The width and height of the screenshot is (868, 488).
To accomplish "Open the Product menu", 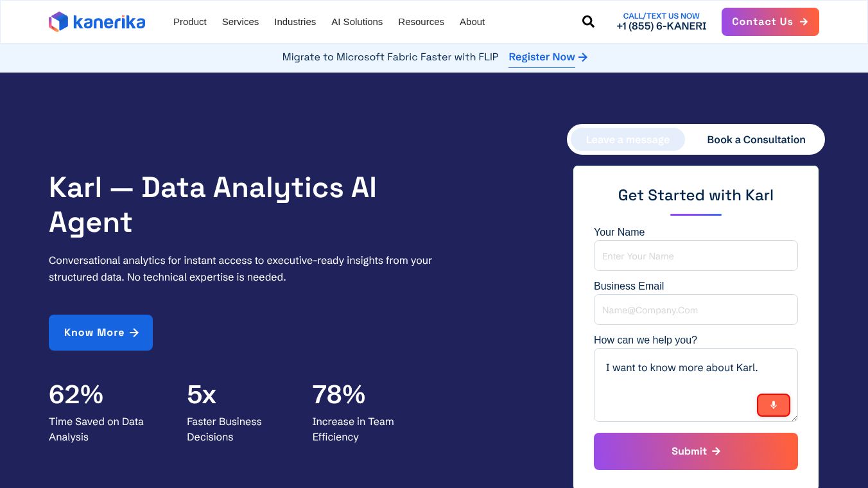I will [190, 22].
